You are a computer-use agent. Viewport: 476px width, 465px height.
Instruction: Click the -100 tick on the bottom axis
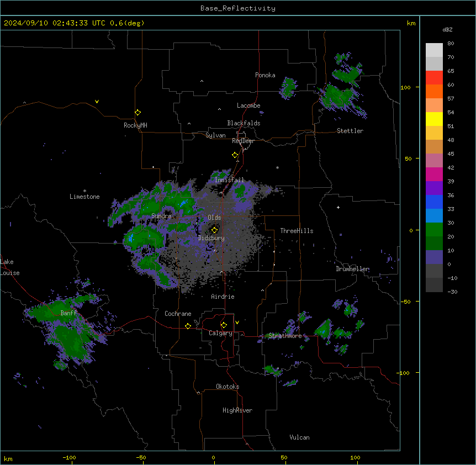(x=69, y=457)
